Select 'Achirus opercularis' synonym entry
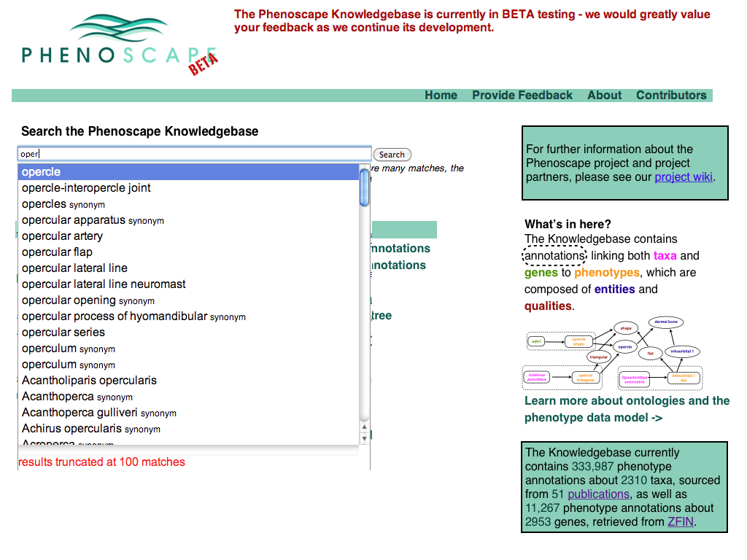 (188, 429)
